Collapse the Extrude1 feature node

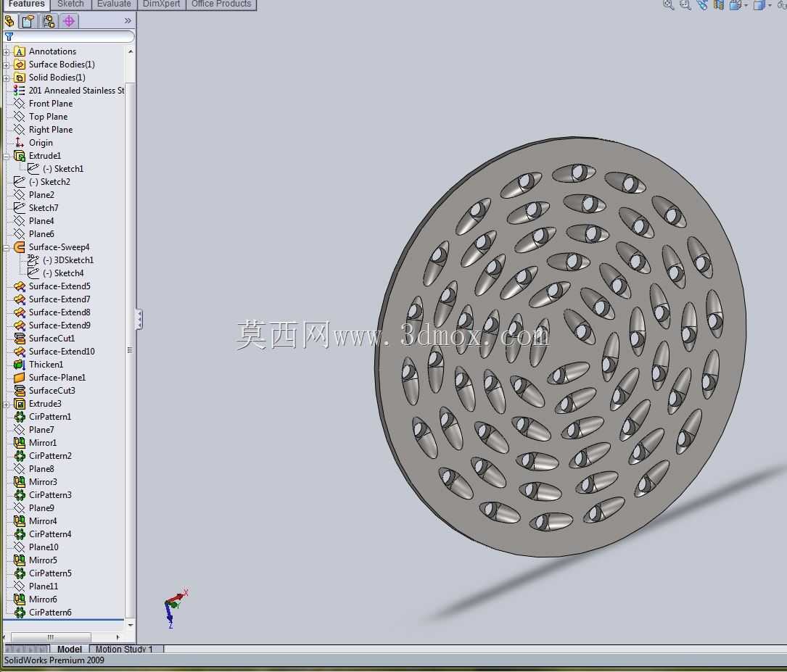click(x=7, y=156)
